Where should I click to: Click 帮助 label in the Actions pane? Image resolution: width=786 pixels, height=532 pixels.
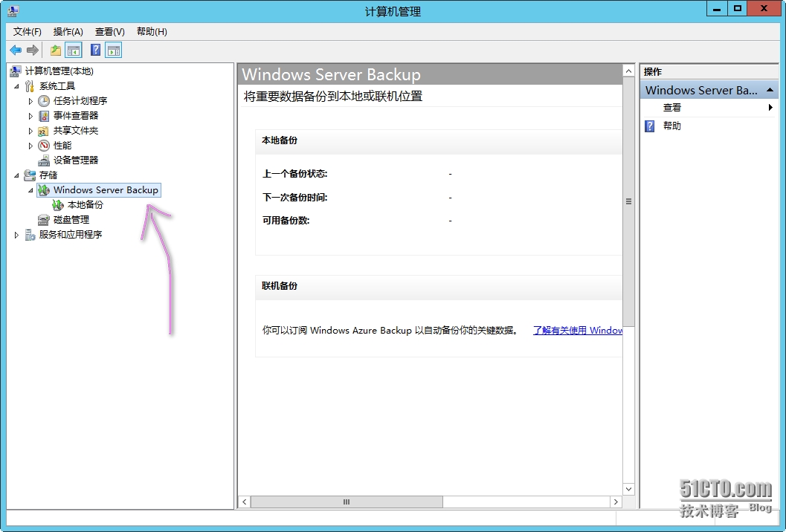tap(671, 126)
